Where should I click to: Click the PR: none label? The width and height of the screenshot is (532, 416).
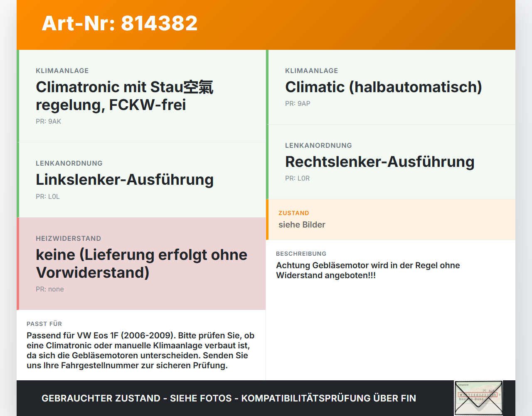pos(50,289)
